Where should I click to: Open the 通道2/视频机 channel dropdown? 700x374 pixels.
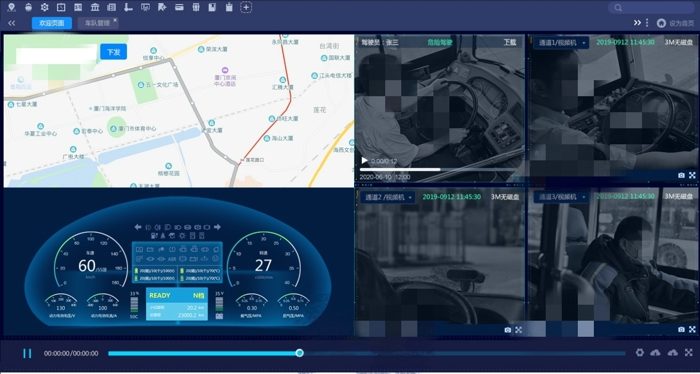click(x=388, y=197)
